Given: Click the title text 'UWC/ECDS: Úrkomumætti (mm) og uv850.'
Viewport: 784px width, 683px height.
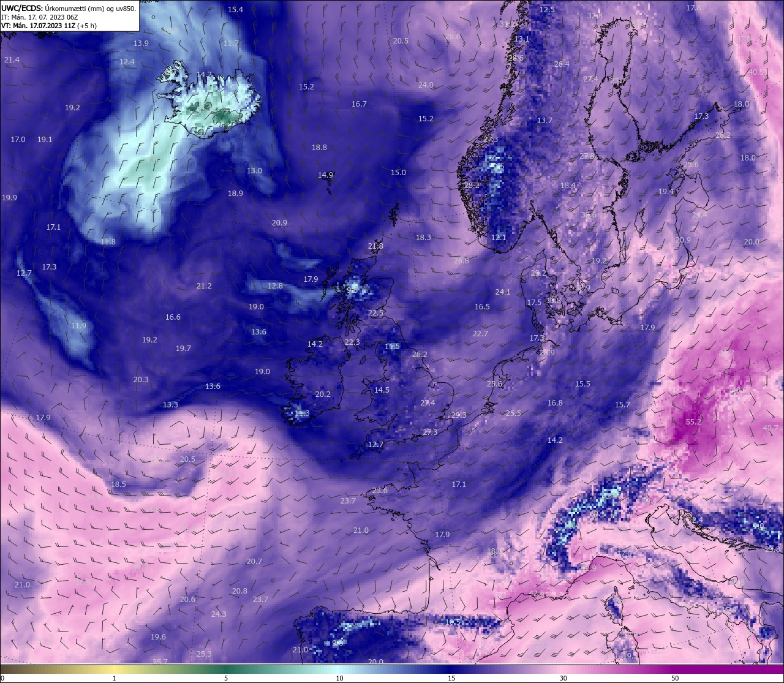Looking at the screenshot, I should [69, 9].
